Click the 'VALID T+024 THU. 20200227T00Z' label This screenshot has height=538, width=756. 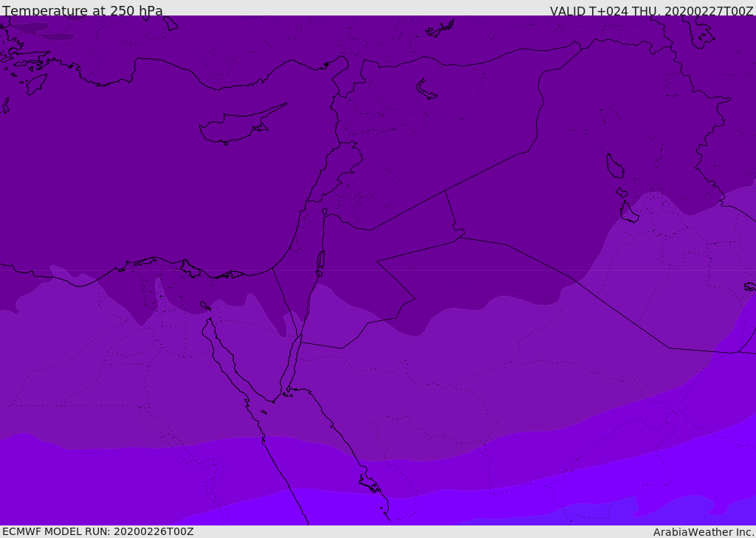(x=651, y=10)
